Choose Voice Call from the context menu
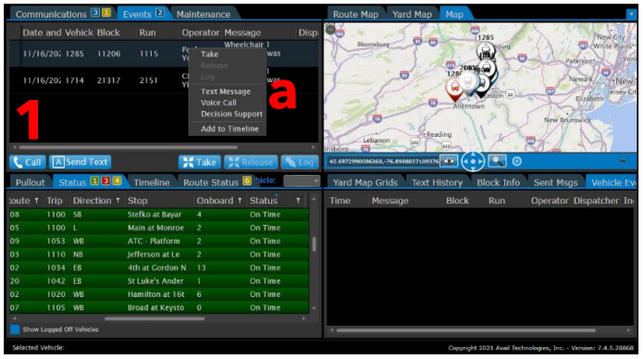Screen dimensions: 644x359 218,103
